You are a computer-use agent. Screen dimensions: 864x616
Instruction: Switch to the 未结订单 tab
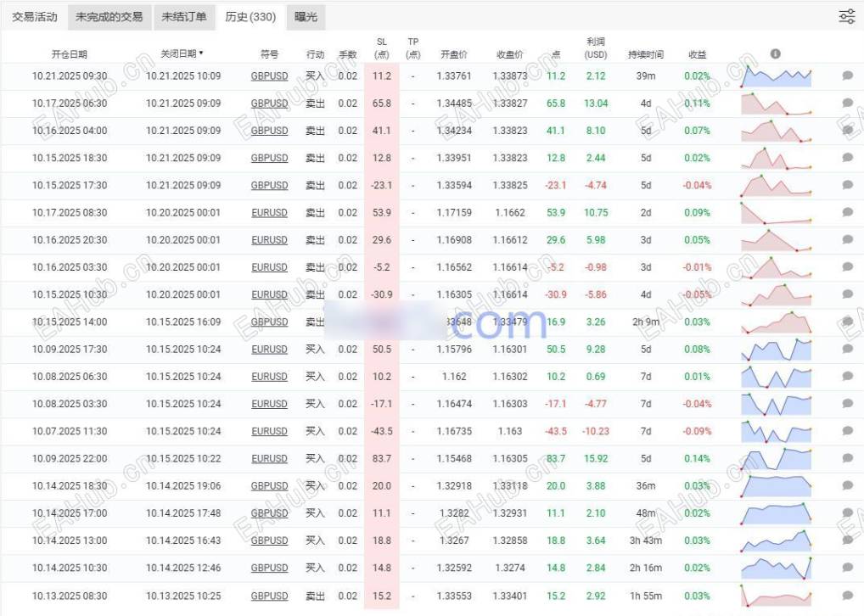point(184,17)
